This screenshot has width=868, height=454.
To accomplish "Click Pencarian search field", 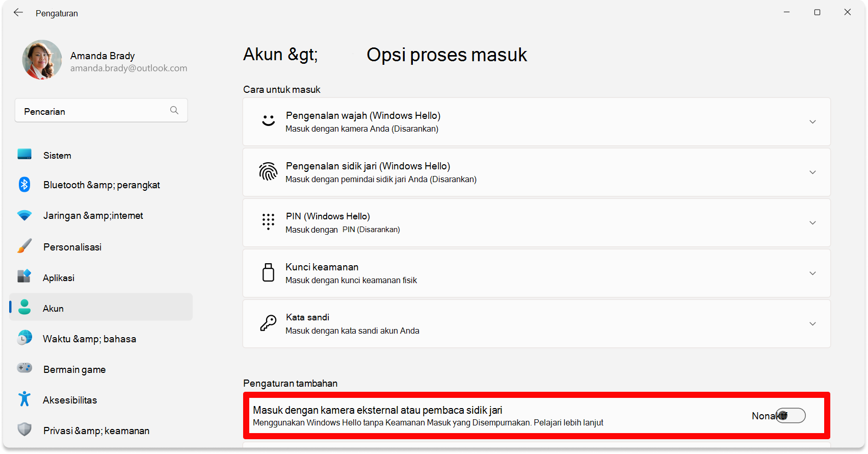I will point(101,110).
